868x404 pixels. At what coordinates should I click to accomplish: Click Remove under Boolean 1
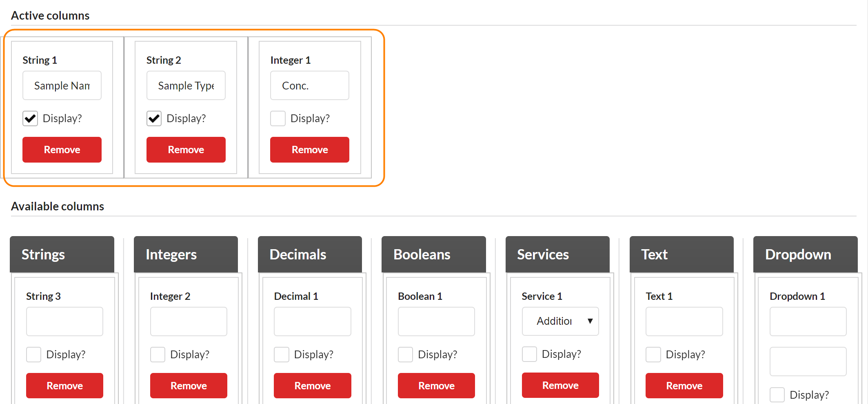pyautogui.click(x=436, y=386)
